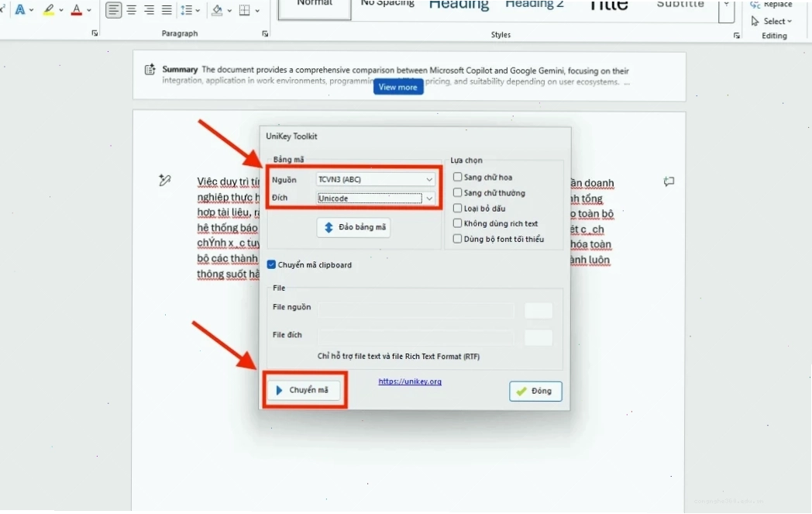812x514 pixels.
Task: Click the line and paragraph spacing icon
Action: pyautogui.click(x=187, y=10)
